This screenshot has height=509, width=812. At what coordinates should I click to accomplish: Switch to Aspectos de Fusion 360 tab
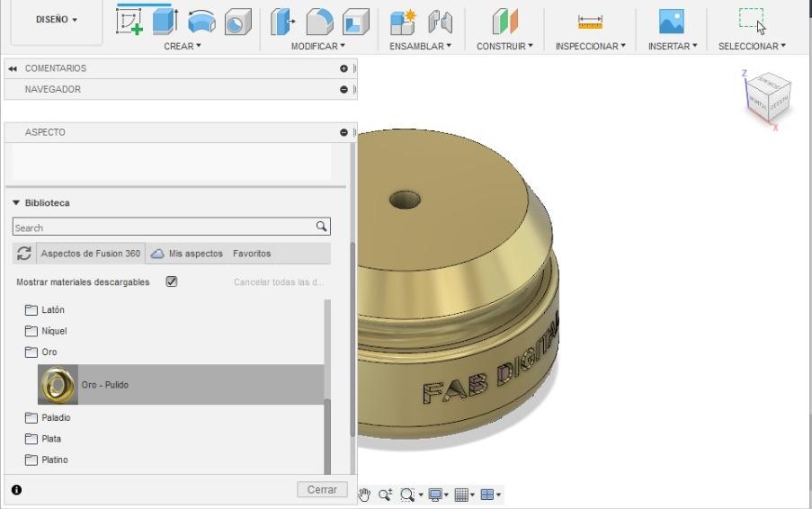click(x=91, y=254)
